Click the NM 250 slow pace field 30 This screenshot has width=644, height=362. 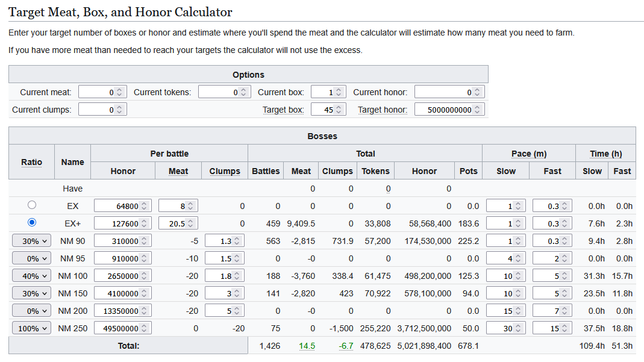point(506,328)
